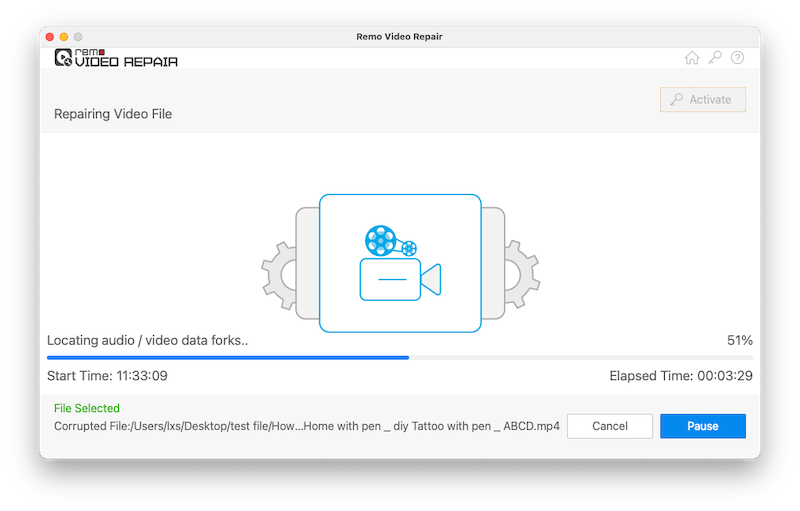
Task: Click the Home icon in the header
Action: coord(691,58)
